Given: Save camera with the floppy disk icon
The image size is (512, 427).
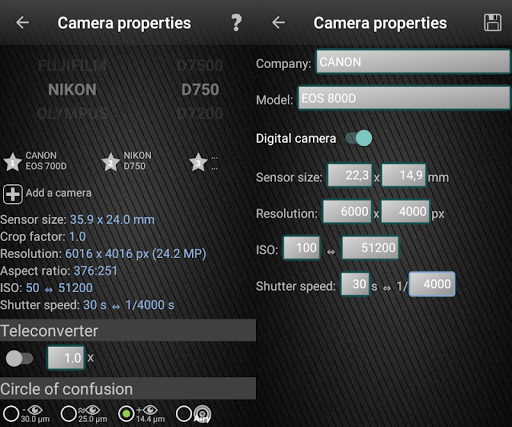Looking at the screenshot, I should pos(492,23).
